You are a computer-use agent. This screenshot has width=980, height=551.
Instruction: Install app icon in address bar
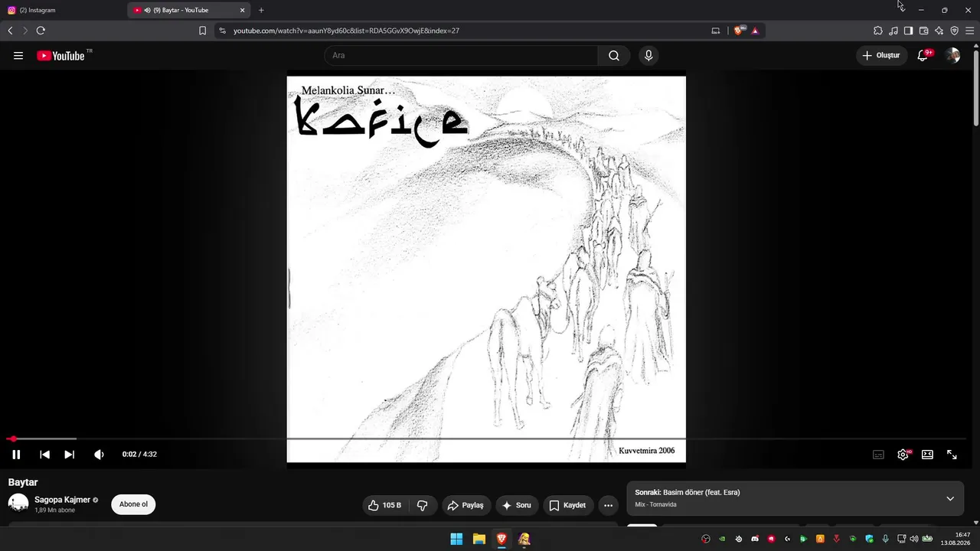pos(716,31)
